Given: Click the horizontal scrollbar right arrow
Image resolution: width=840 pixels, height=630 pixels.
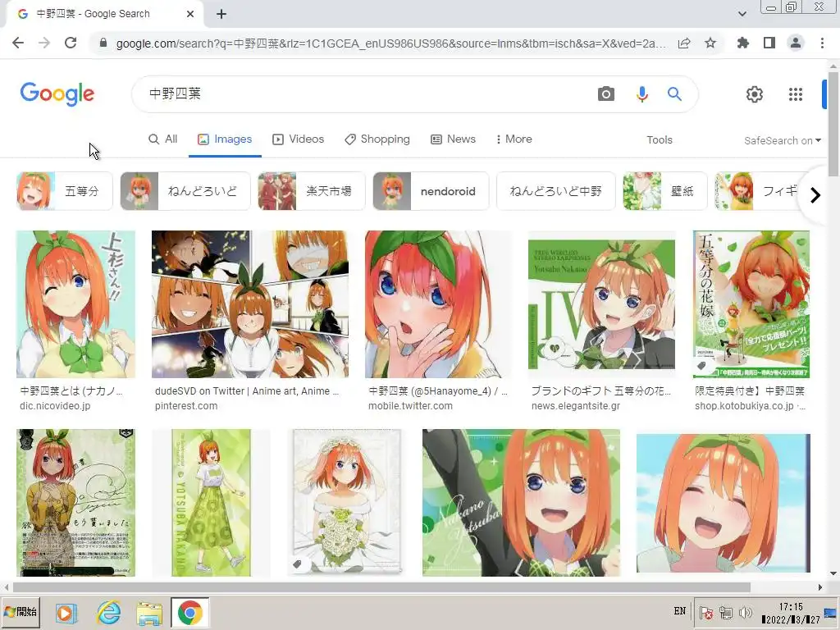Looking at the screenshot, I should [820, 587].
